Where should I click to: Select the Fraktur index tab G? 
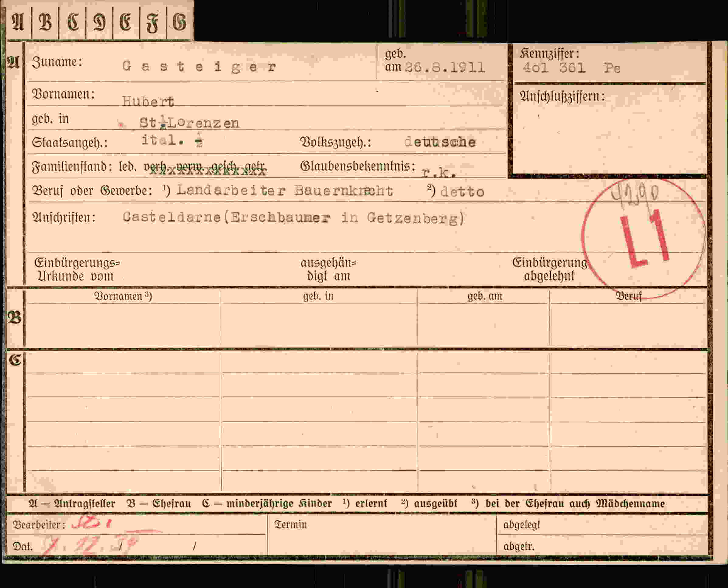tap(179, 22)
